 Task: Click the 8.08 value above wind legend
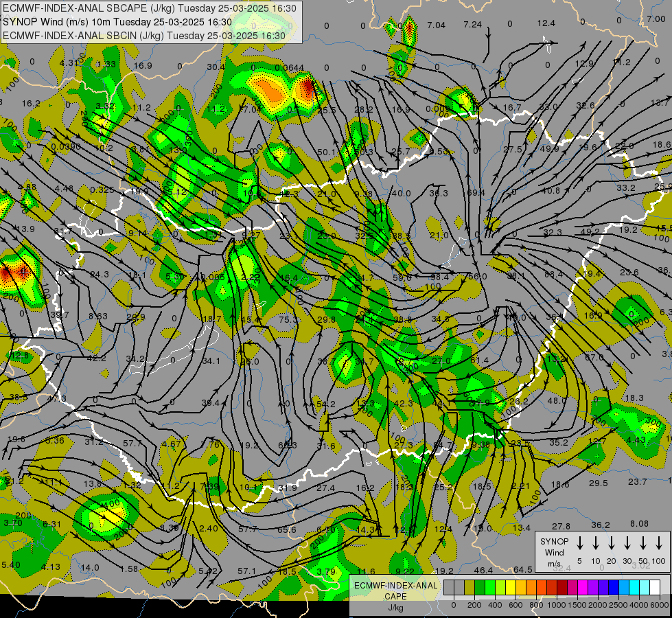(640, 524)
